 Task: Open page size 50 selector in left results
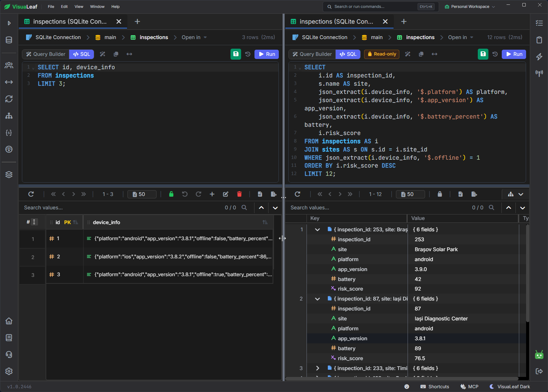coord(142,194)
